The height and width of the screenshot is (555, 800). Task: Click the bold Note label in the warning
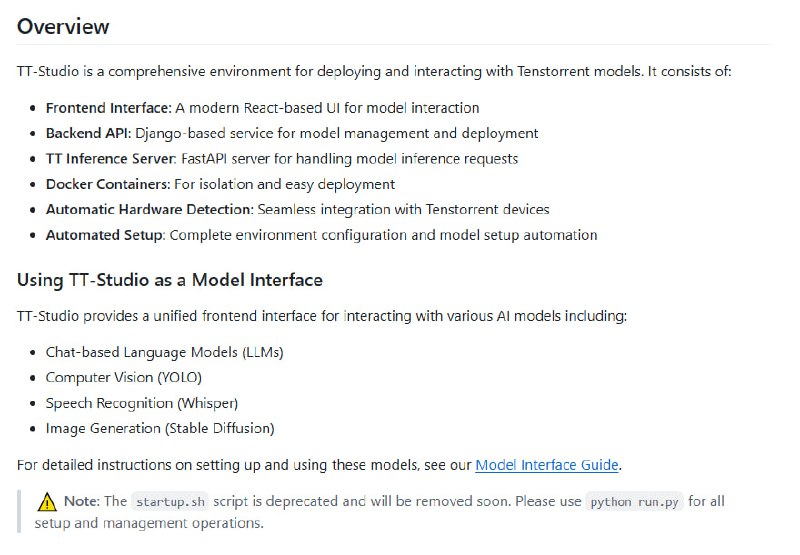click(x=81, y=502)
